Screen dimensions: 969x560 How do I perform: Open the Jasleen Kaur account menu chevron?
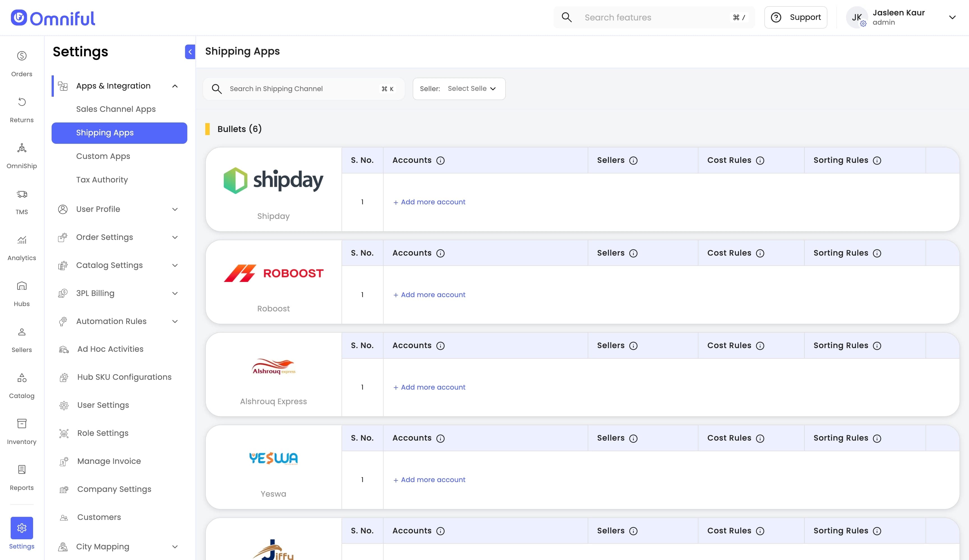pos(952,17)
